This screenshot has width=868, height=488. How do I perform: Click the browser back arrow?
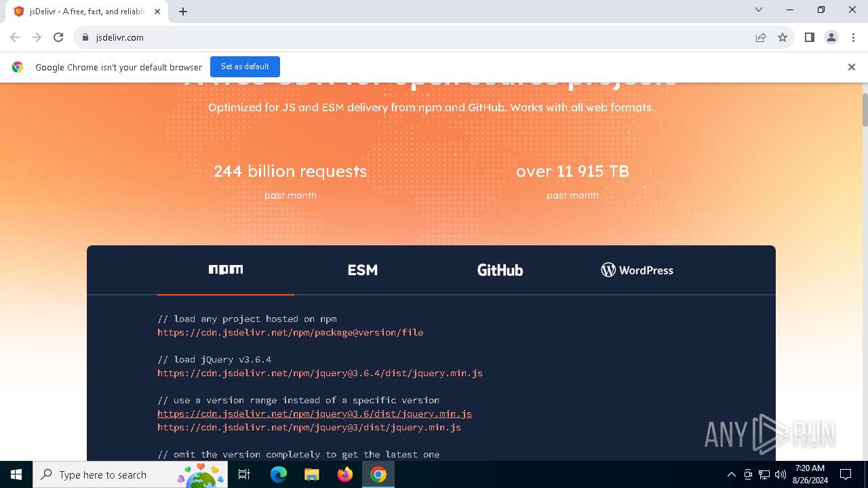point(15,37)
